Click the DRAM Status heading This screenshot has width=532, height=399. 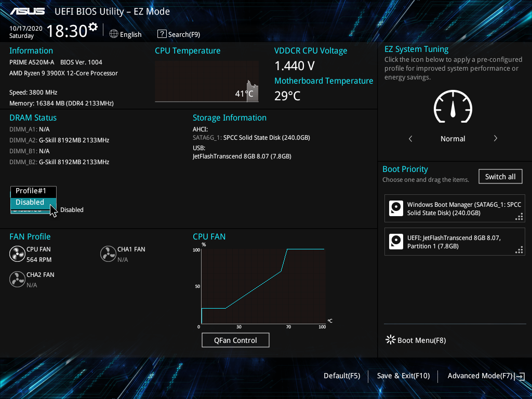tap(33, 118)
